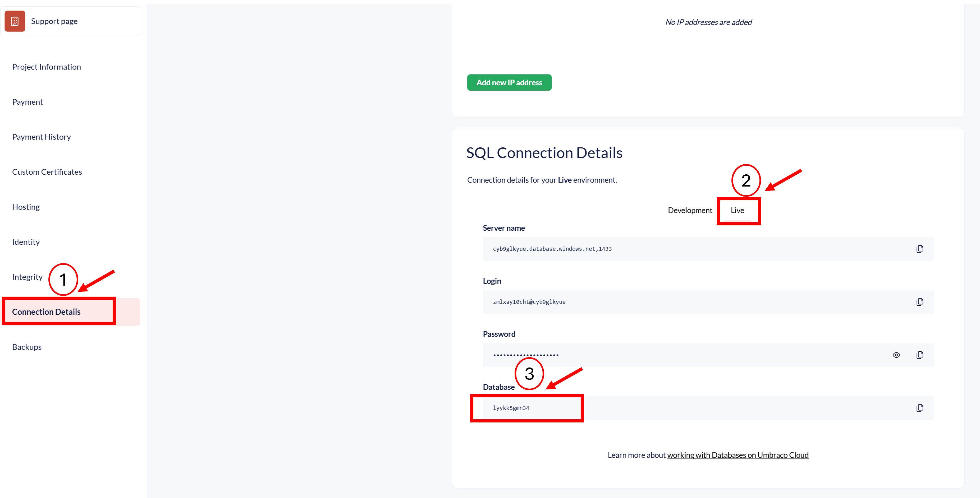The image size is (980, 498).
Task: Copy the Password value
Action: pyautogui.click(x=919, y=355)
